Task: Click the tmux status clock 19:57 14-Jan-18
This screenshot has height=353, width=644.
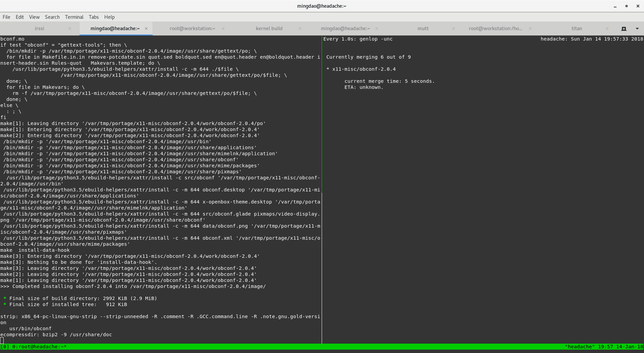Action: click(x=621, y=347)
